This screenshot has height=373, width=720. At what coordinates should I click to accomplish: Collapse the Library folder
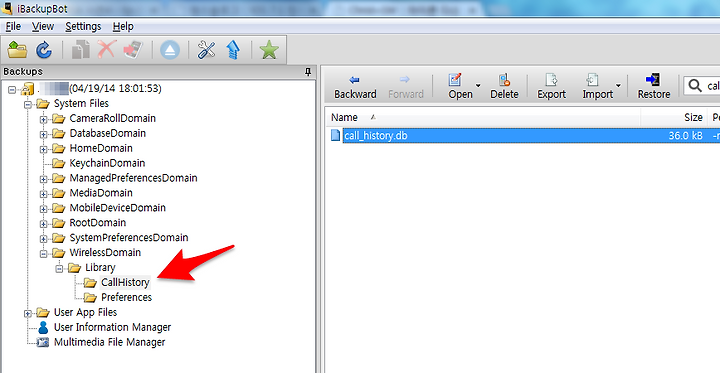click(x=59, y=269)
